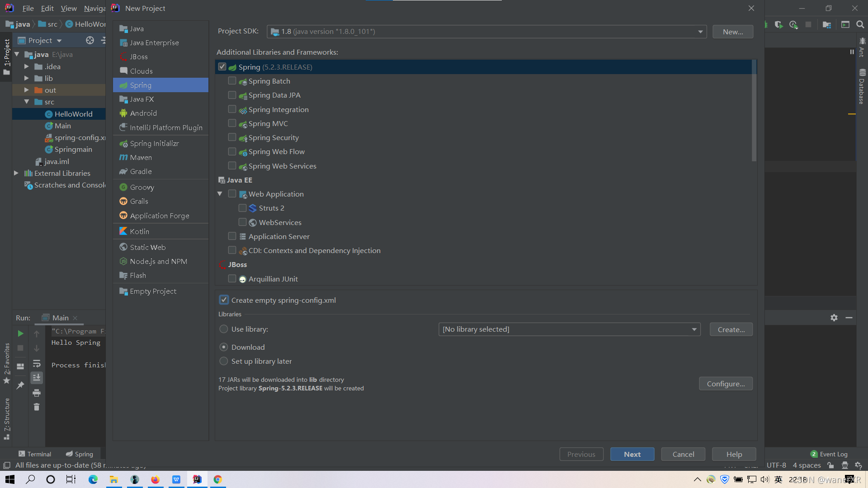Select IntelliJ Platform Plugin type

[160, 127]
